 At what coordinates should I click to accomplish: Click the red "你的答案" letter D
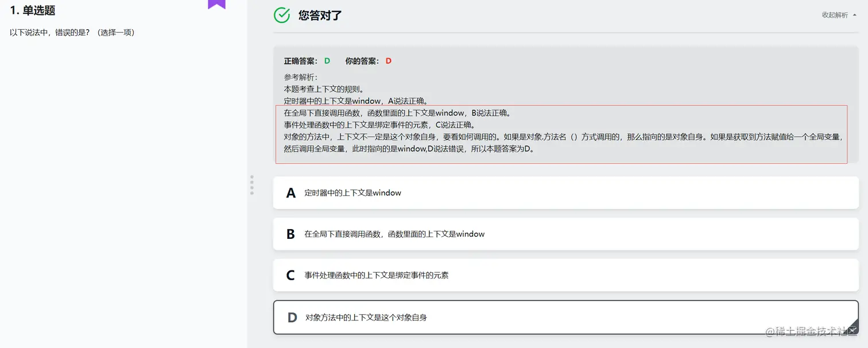click(x=389, y=61)
